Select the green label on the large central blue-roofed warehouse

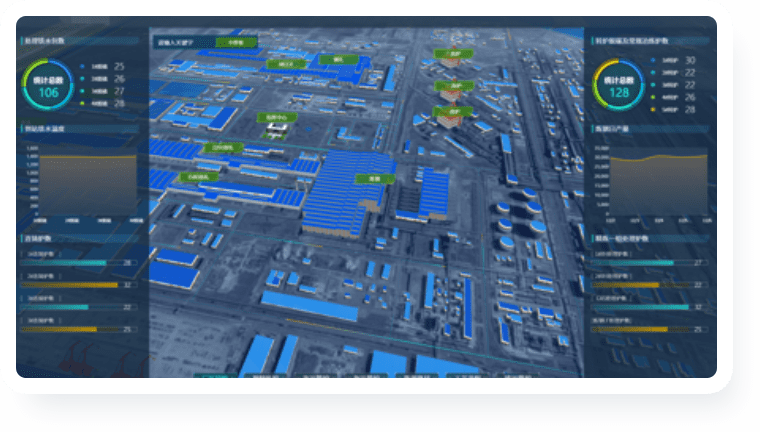[x=375, y=179]
